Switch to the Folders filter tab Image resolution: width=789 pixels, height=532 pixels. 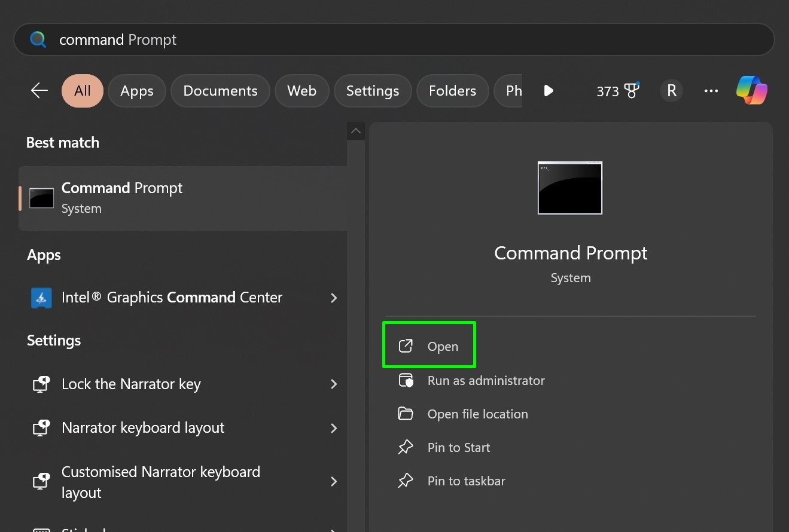[452, 91]
